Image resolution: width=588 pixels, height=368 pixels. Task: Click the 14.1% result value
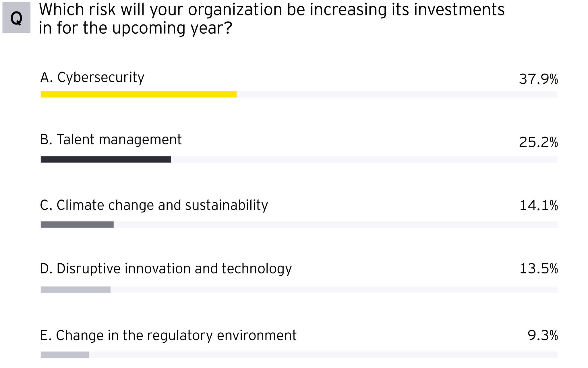click(x=539, y=206)
